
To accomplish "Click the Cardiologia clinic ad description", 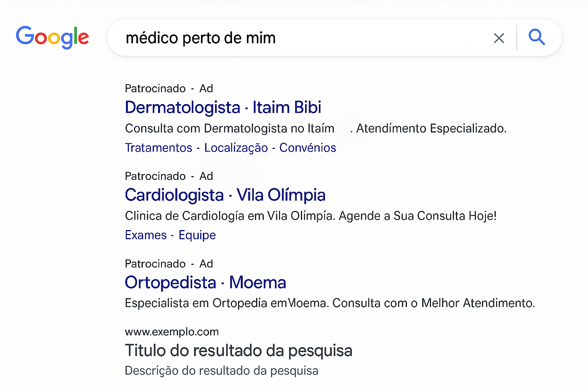I will [310, 216].
